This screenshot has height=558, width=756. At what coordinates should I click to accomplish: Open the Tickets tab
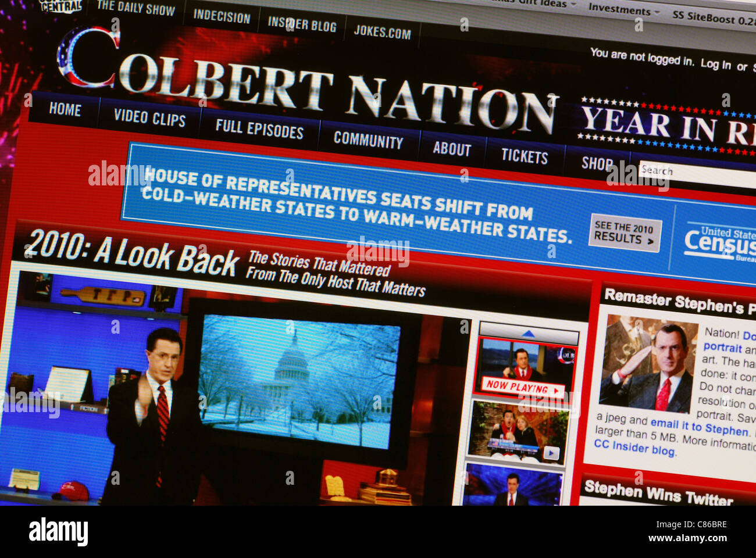(x=525, y=156)
